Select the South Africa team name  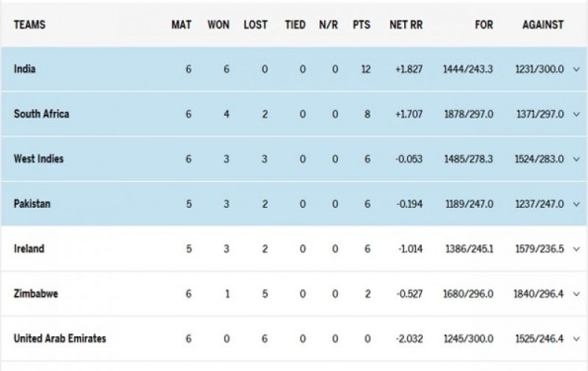click(x=42, y=114)
